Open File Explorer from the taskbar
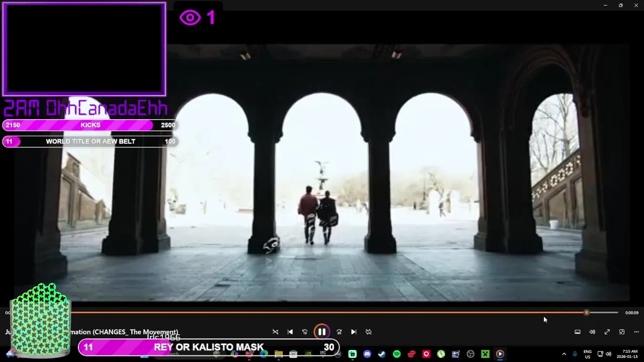This screenshot has height=362, width=644. point(278,354)
